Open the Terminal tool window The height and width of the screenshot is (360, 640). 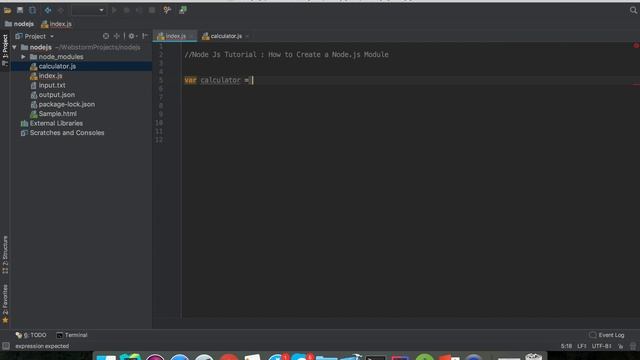[72, 335]
